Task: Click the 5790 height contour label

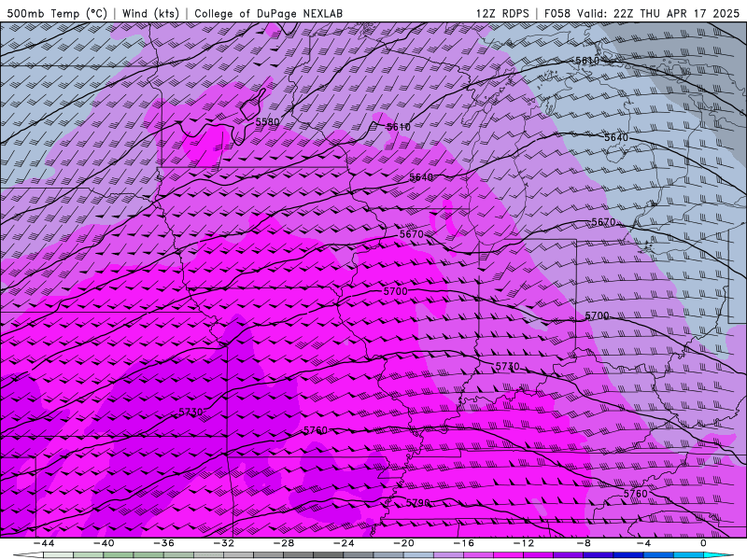Action: point(417,503)
